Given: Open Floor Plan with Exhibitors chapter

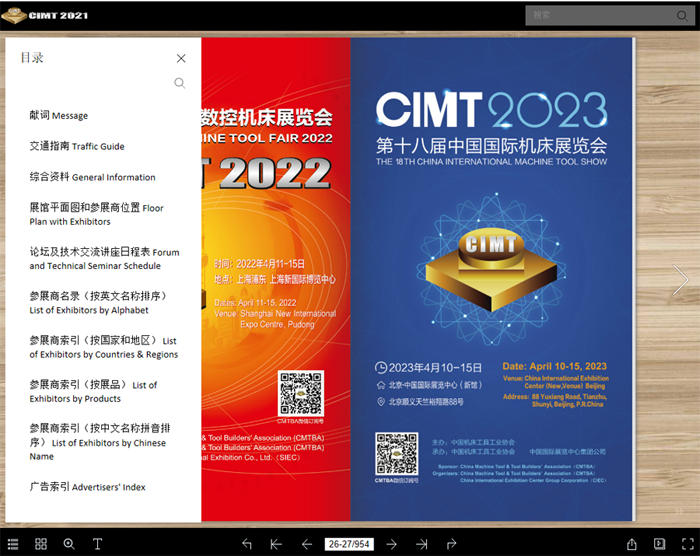Looking at the screenshot, I should point(96,214).
